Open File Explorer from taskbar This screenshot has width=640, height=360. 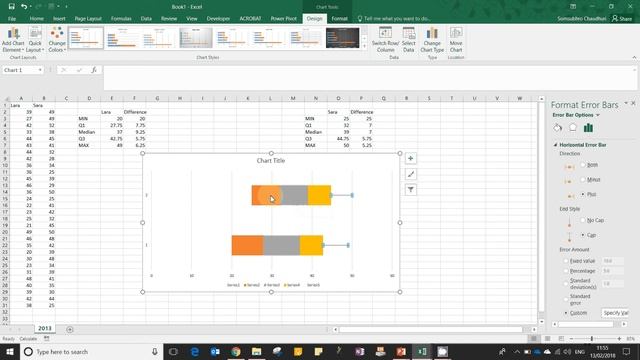point(256,351)
